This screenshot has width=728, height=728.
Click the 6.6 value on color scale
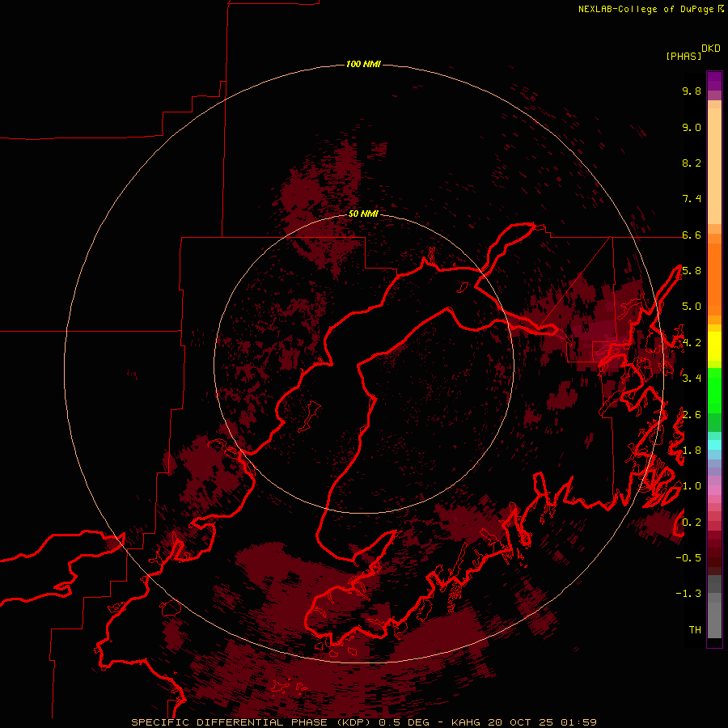(x=692, y=235)
